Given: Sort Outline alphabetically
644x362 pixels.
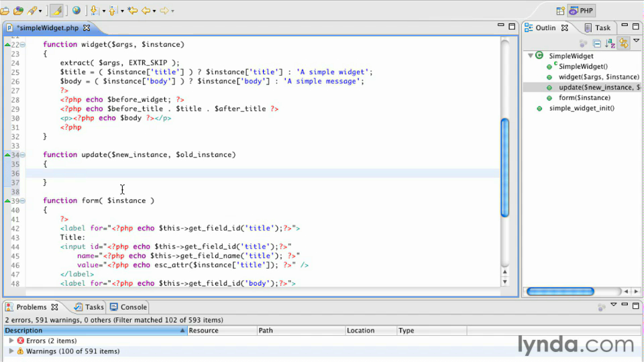Looking at the screenshot, I should tap(610, 43).
